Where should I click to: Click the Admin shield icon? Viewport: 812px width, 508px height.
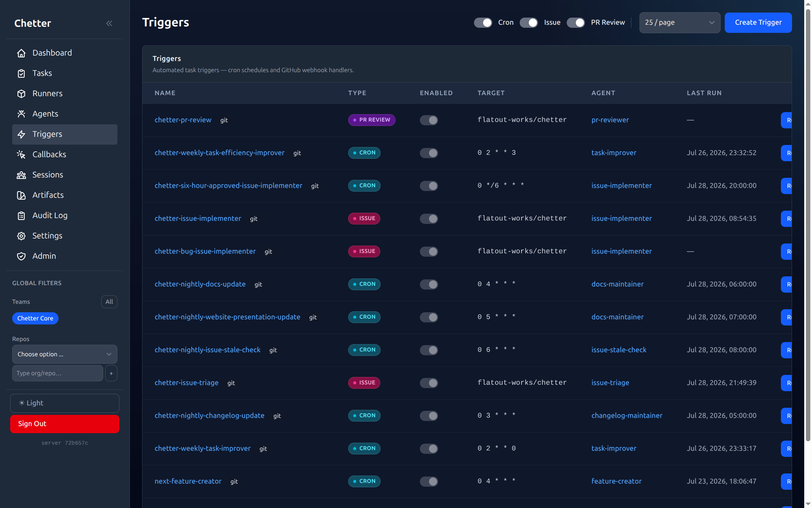(21, 256)
